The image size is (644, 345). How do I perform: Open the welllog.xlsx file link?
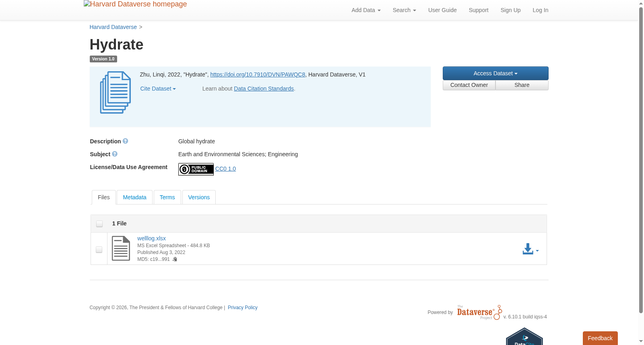pyautogui.click(x=151, y=238)
